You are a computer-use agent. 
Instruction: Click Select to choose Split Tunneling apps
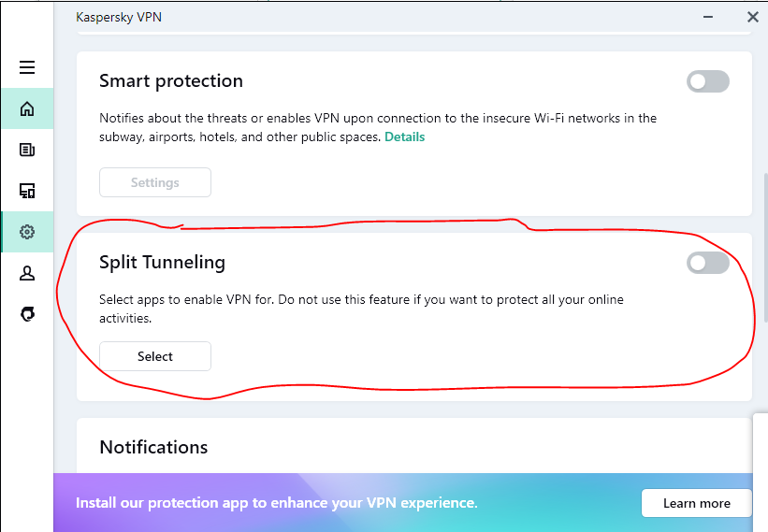coord(155,356)
